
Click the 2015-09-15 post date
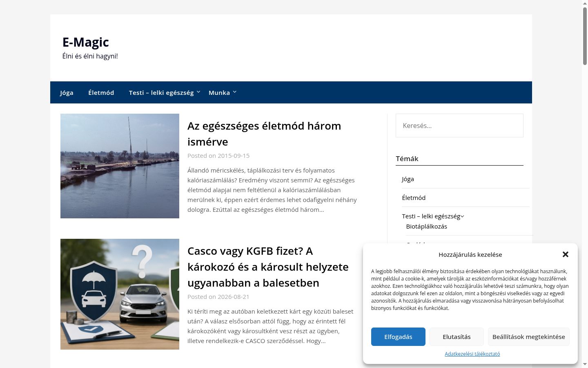[x=234, y=156]
